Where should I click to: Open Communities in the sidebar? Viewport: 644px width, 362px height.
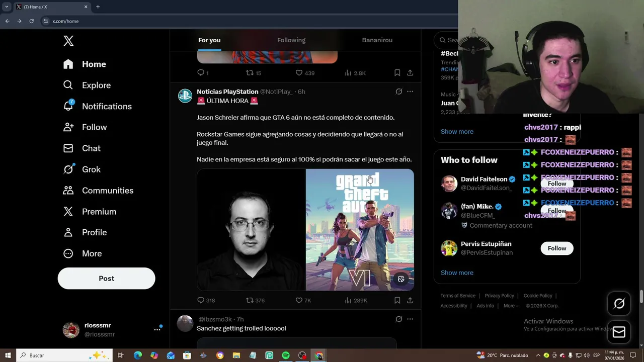[98, 191]
